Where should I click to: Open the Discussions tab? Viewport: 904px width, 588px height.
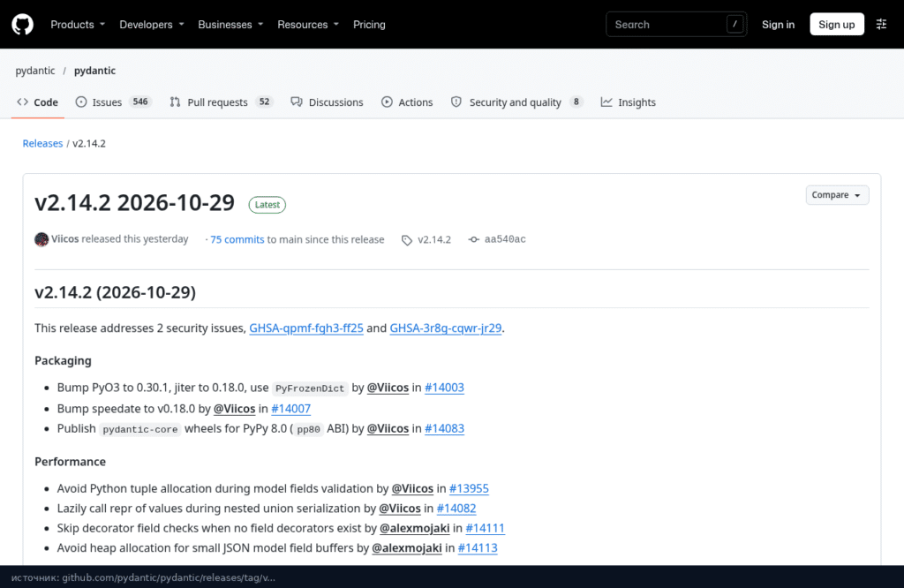click(327, 102)
